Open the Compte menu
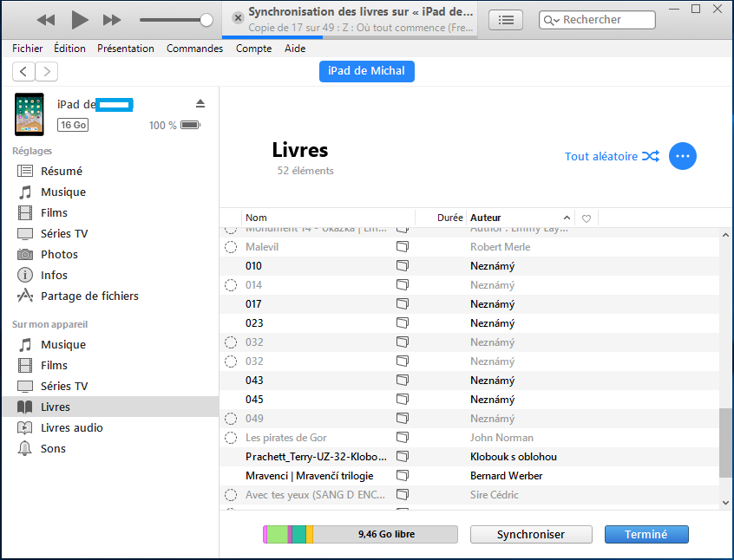The width and height of the screenshot is (734, 560). pos(253,49)
